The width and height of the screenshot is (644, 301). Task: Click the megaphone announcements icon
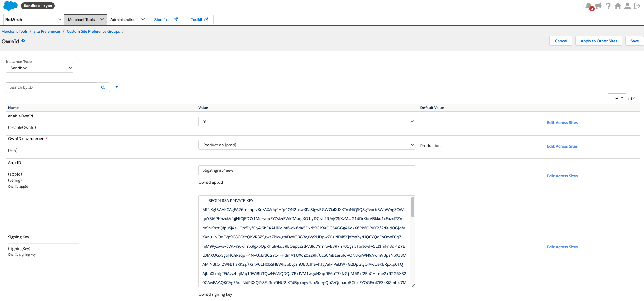coord(598,6)
